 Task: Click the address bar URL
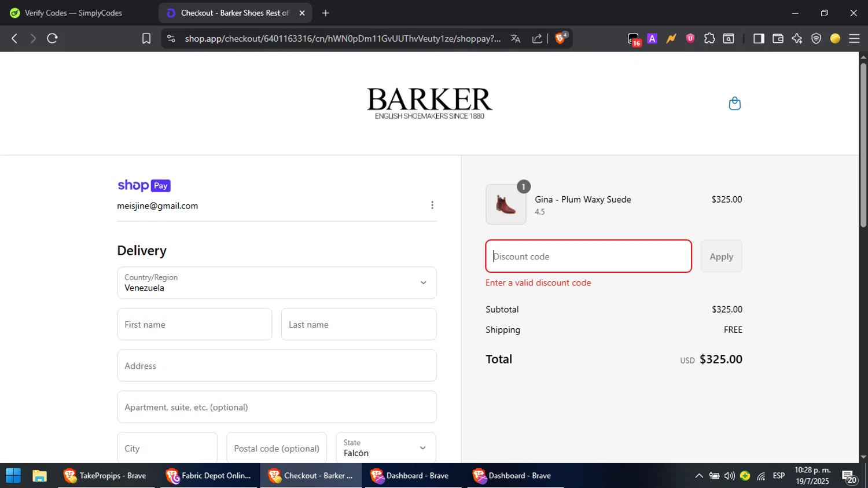point(343,38)
